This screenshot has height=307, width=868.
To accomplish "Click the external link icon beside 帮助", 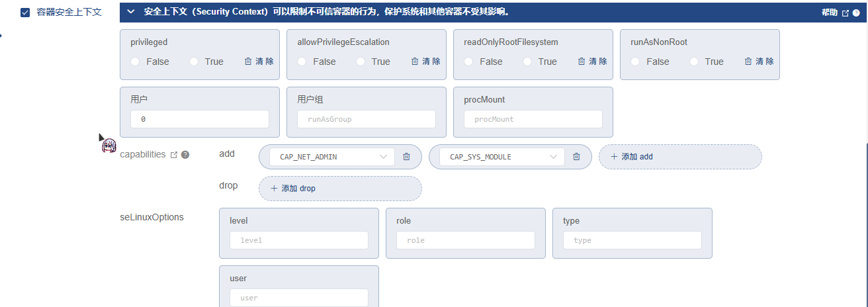I will pos(845,13).
